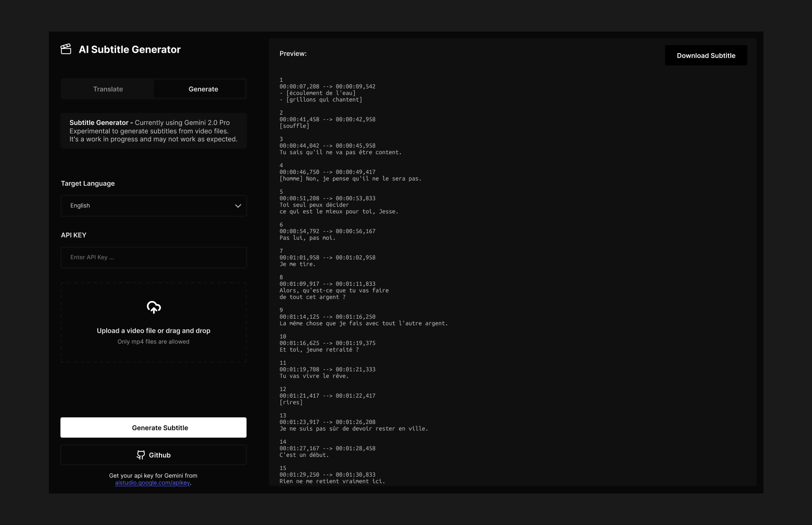
Task: Click the chevron on the English language selector
Action: pyautogui.click(x=238, y=206)
